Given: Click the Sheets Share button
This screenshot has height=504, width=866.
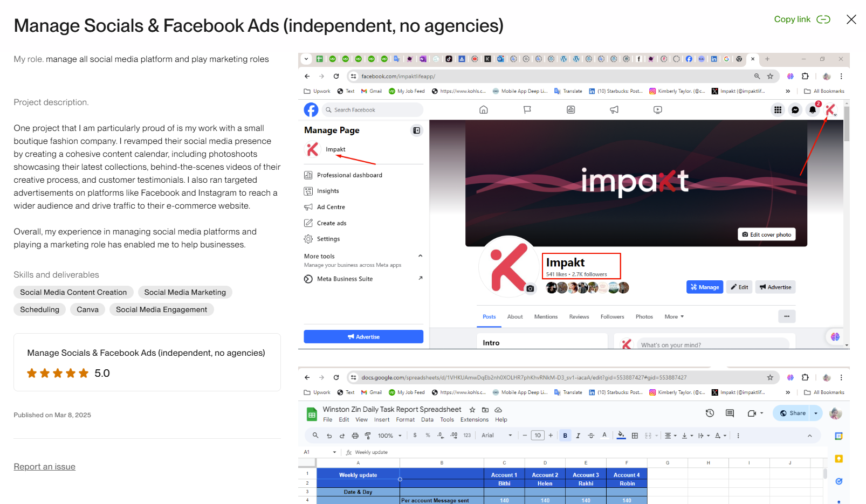Looking at the screenshot, I should click(793, 413).
